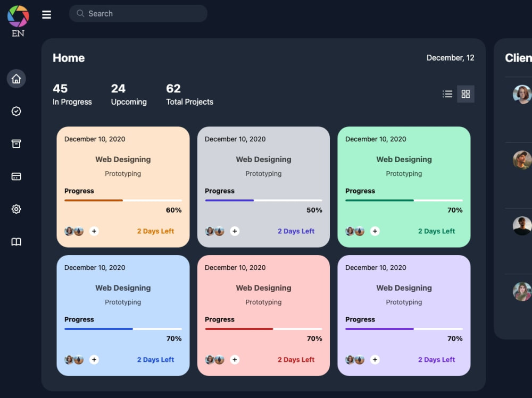Open 'Web Designing' title on green card

(404, 159)
